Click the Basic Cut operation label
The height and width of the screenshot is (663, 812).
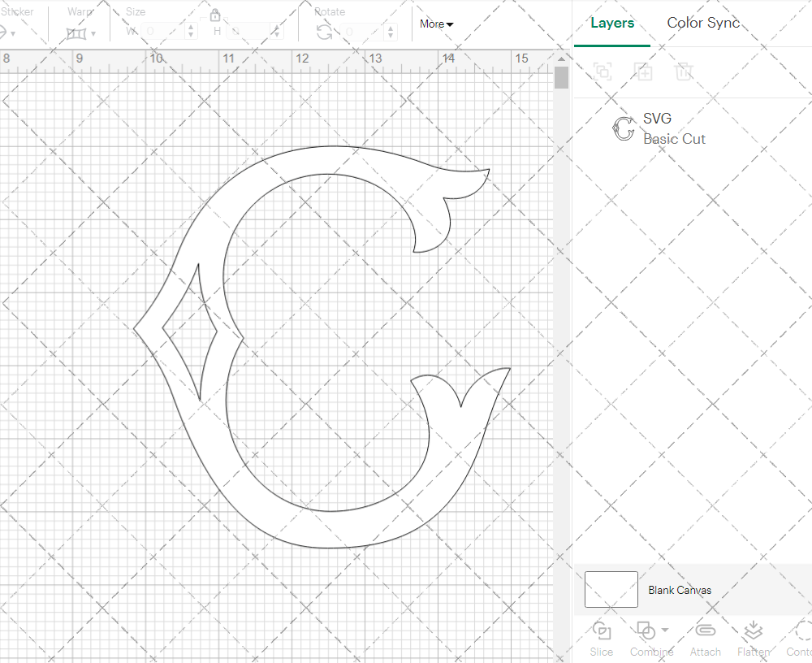click(674, 139)
